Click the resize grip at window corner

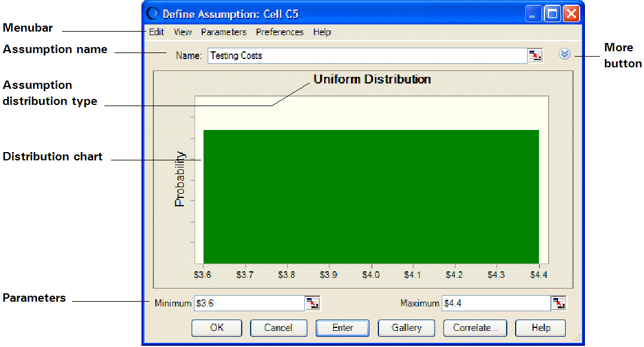pos(577,339)
